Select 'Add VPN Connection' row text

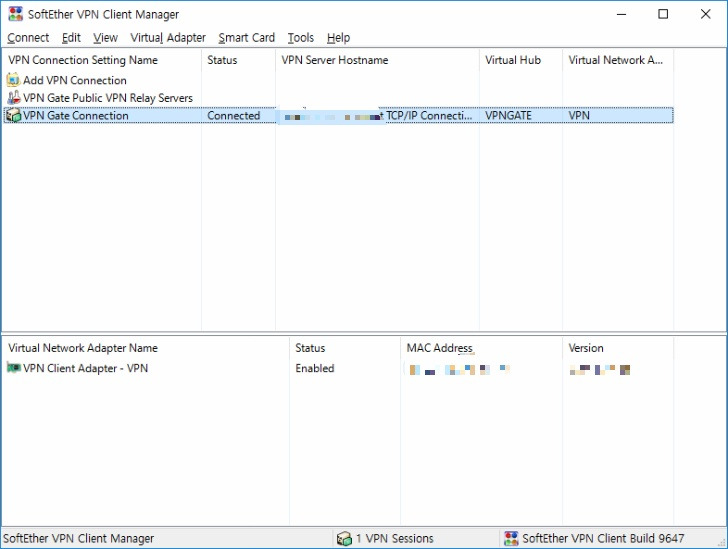(75, 80)
